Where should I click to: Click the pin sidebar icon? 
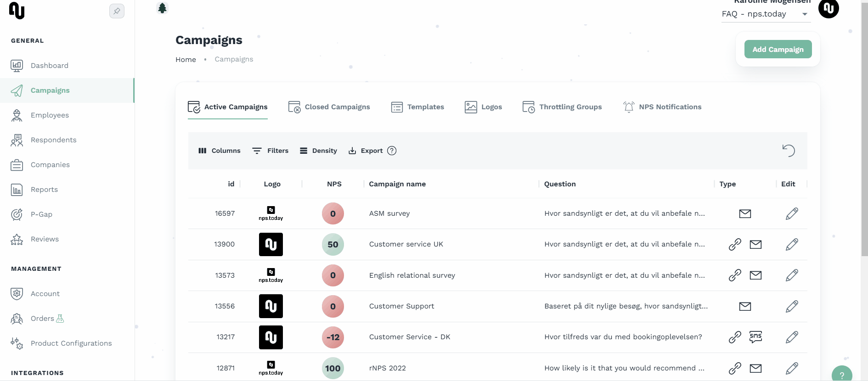(x=117, y=11)
